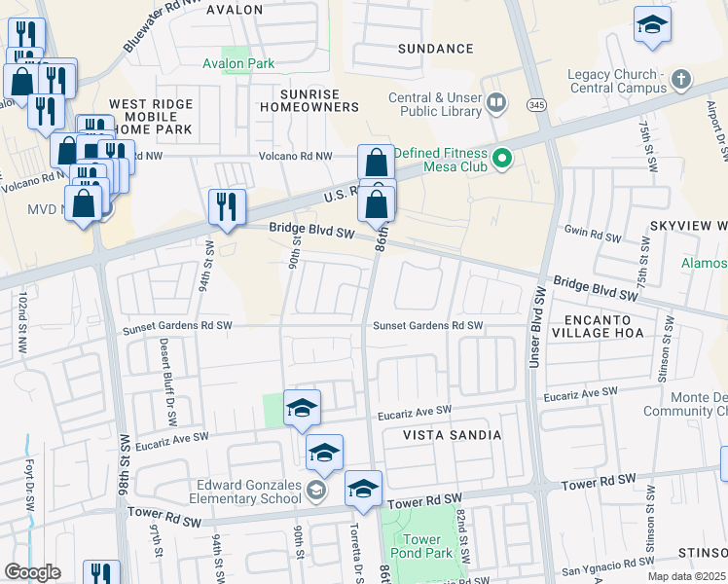Viewport: 728px width, 584px height.
Task: Open the Google logo link
Action: click(x=32, y=572)
